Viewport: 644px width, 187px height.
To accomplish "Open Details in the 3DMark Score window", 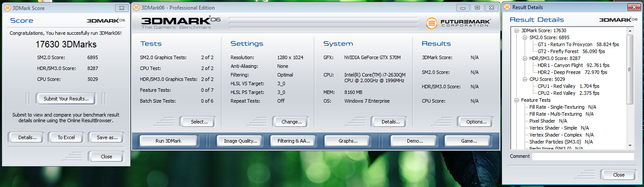I will [27, 137].
